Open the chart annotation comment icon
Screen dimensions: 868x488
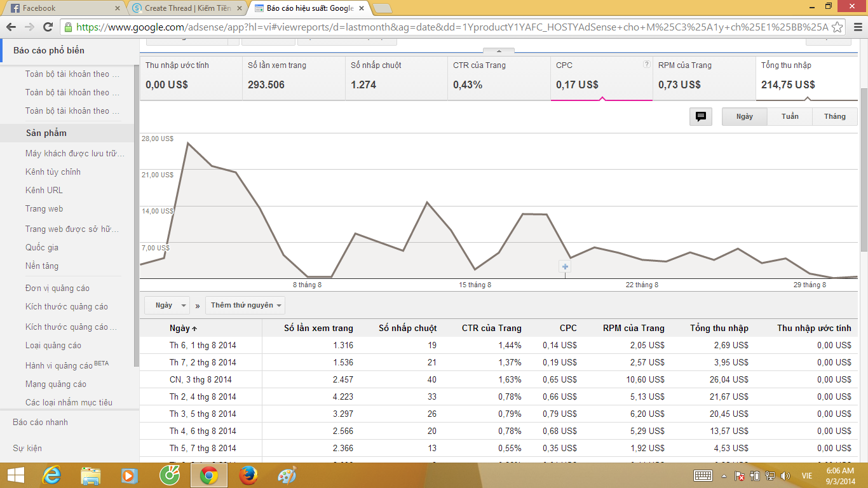701,117
